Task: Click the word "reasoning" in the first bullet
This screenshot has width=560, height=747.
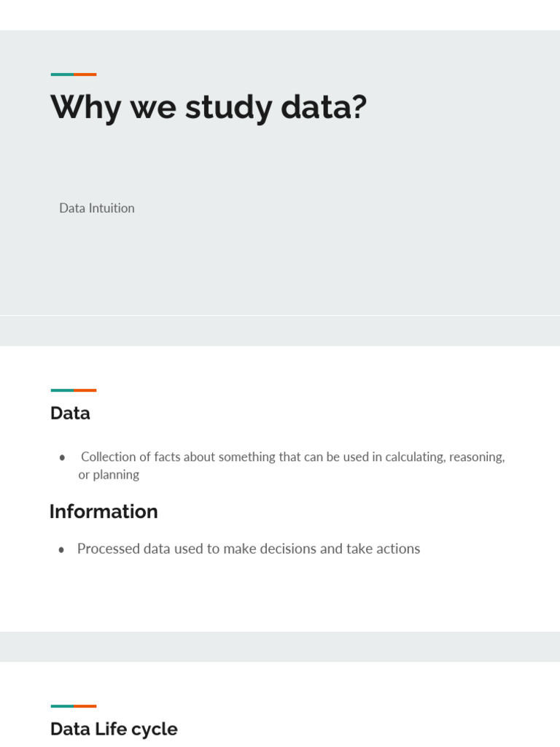Action: [x=477, y=457]
